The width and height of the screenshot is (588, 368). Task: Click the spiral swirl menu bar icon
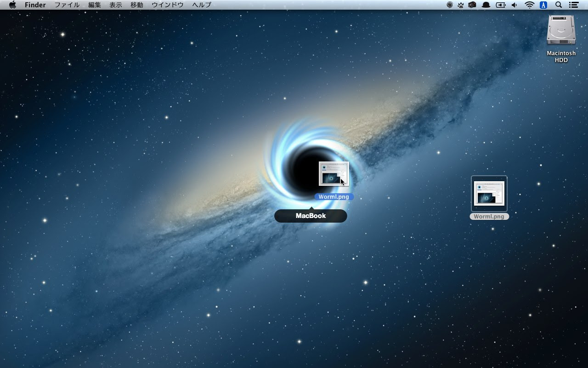(450, 5)
